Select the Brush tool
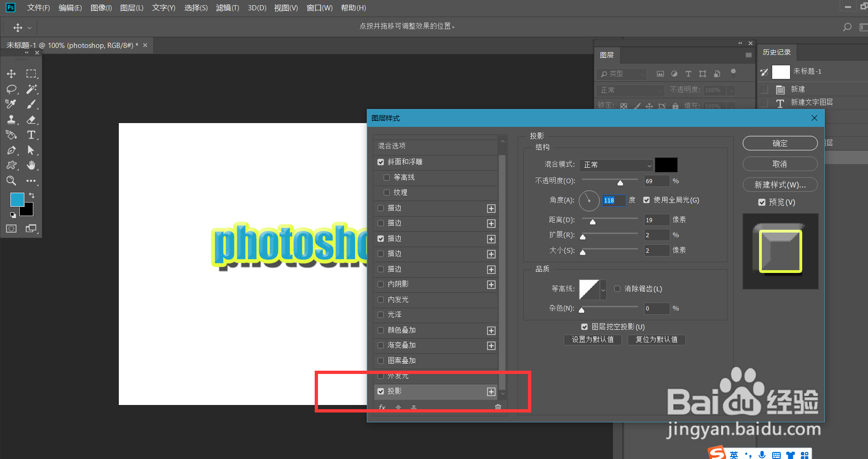Viewport: 868px width, 459px height. point(31,104)
